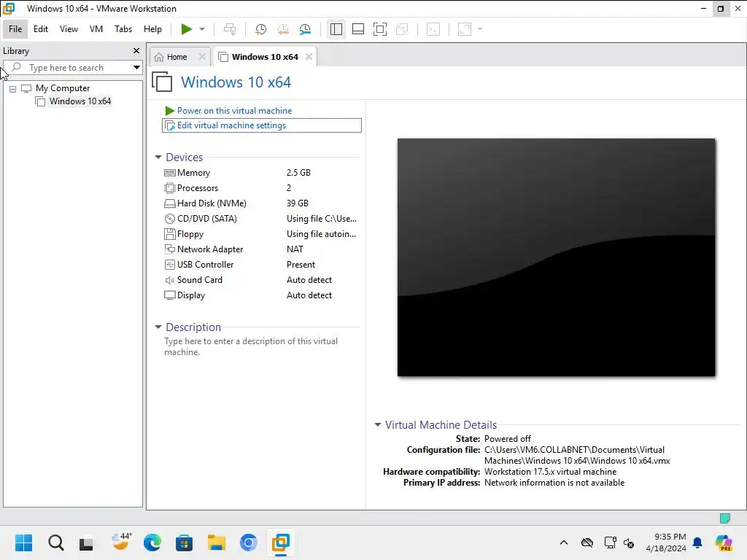Collapse the Description section

pos(158,327)
